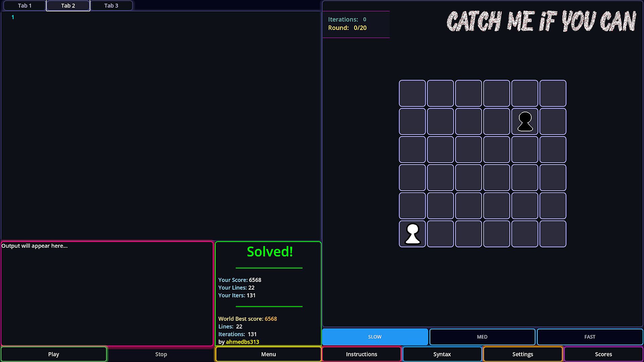The width and height of the screenshot is (644, 362).
Task: Click into the code editor line 1
Action: pos(134,17)
